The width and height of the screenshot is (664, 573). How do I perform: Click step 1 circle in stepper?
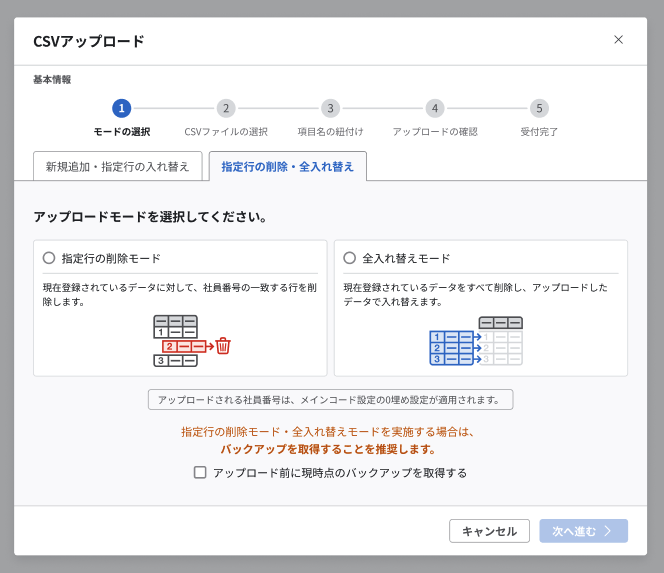click(x=121, y=108)
